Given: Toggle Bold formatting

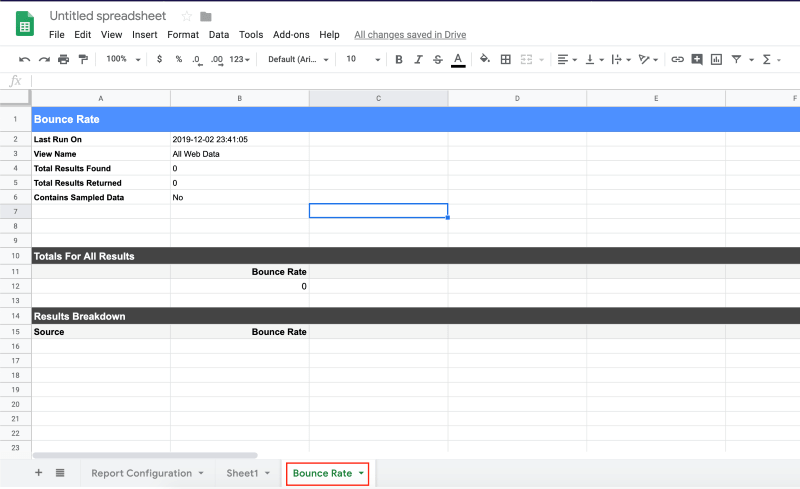Looking at the screenshot, I should pyautogui.click(x=399, y=60).
